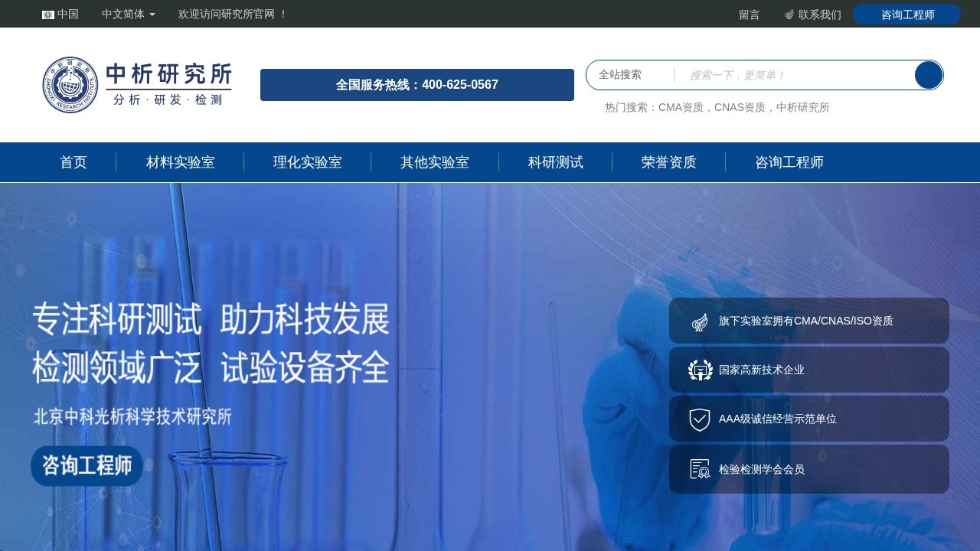Open the 理化实验室 menu item
The image size is (980, 551).
pyautogui.click(x=308, y=162)
